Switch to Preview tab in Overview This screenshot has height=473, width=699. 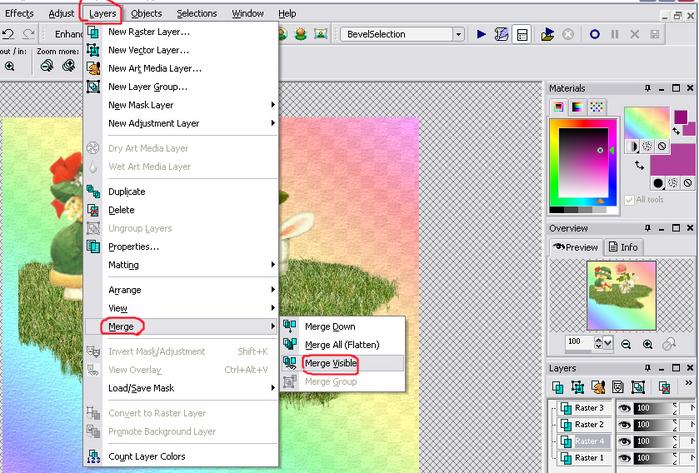click(x=576, y=247)
